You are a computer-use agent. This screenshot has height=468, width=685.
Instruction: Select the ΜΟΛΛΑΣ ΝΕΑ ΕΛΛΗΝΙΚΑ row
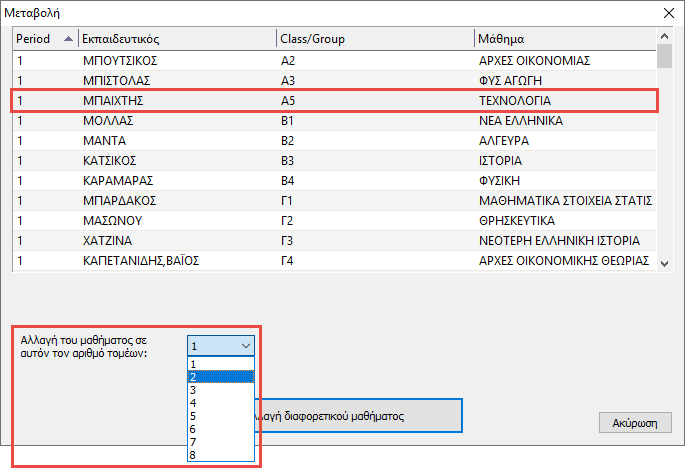(330, 121)
